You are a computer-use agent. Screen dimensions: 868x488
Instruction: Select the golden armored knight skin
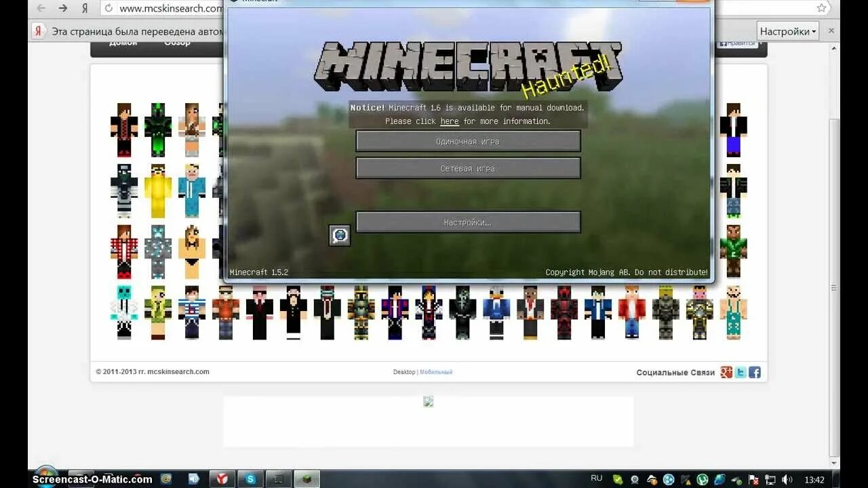point(361,312)
